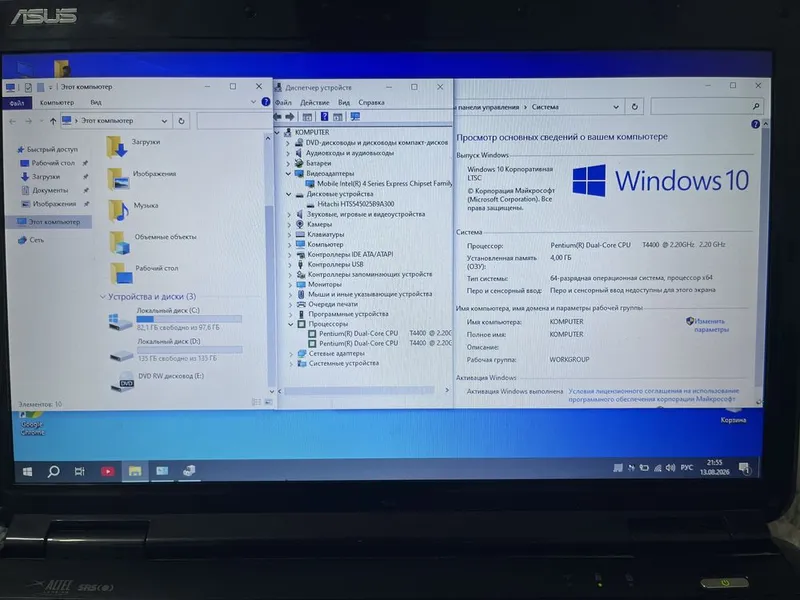
Task: Refresh the Система control panel window
Action: (x=635, y=107)
